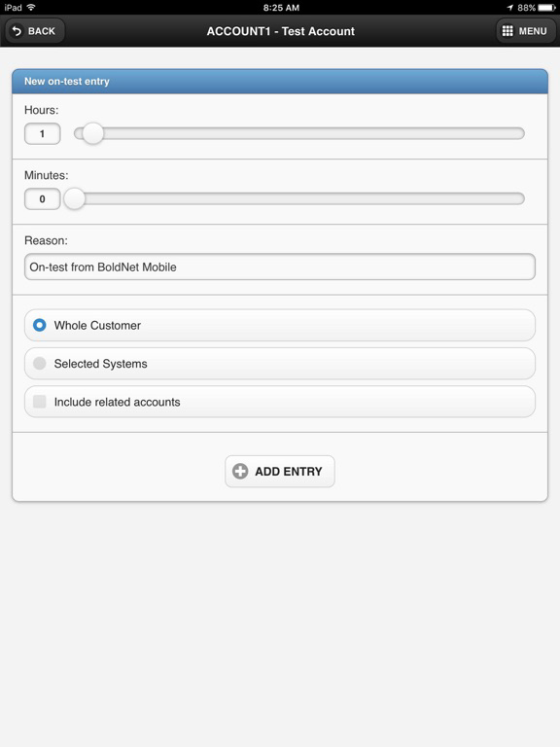Tap the battery indicator icon
This screenshot has width=560, height=747.
[x=546, y=8]
